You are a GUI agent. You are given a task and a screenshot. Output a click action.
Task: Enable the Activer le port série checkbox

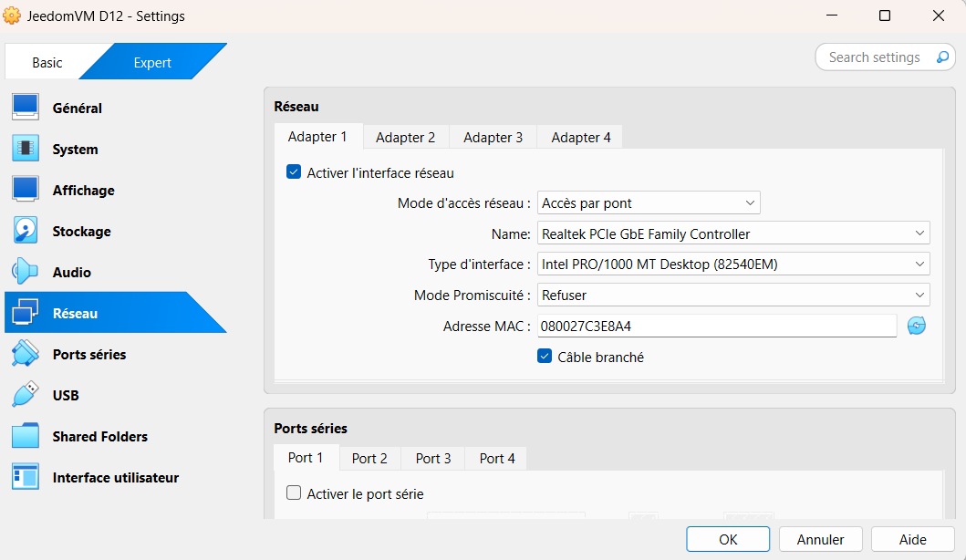(294, 493)
